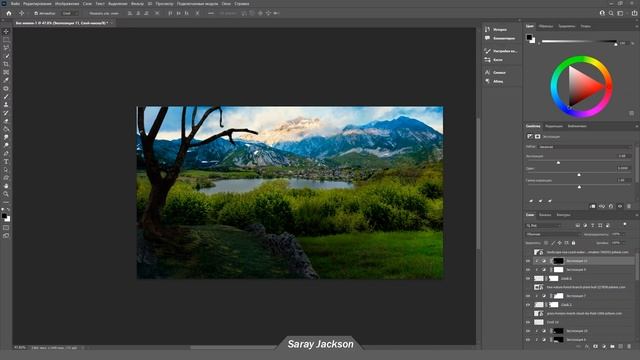This screenshot has height=360, width=640.
Task: Open the Изображение menu
Action: point(67,4)
